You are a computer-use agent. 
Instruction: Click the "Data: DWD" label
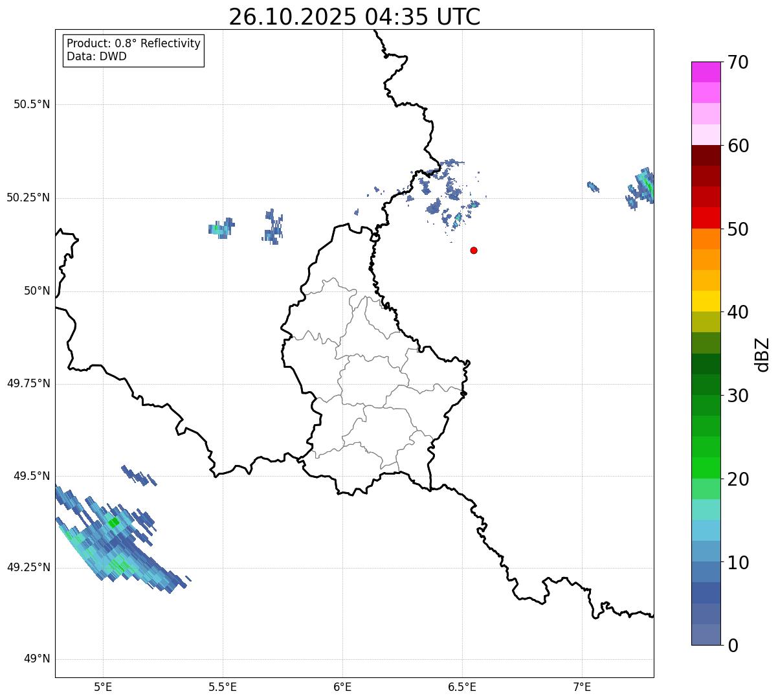tap(96, 56)
